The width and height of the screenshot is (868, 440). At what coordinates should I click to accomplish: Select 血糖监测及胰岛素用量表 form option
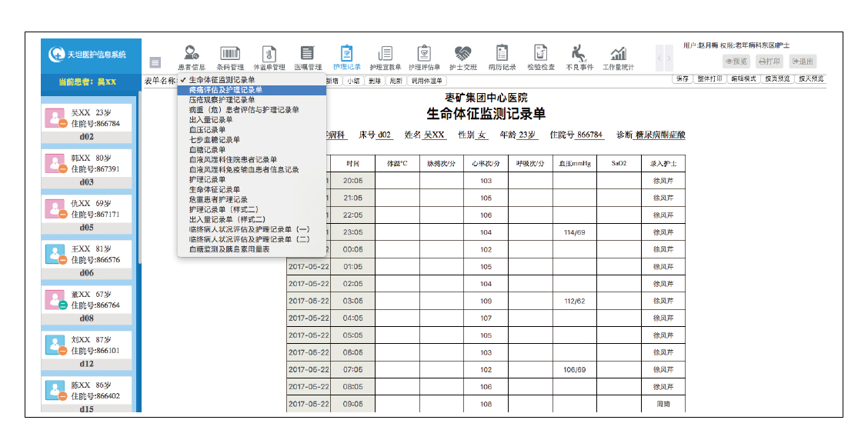pyautogui.click(x=229, y=249)
